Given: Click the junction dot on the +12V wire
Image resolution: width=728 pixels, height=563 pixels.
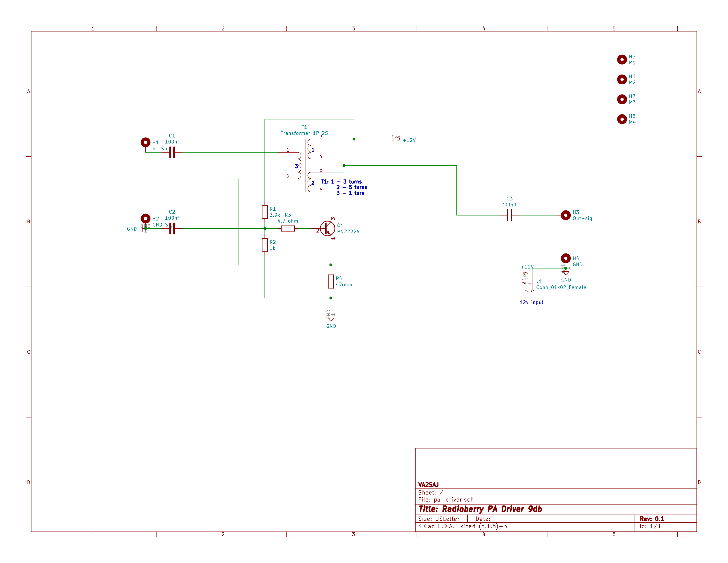Looking at the screenshot, I should [x=354, y=139].
